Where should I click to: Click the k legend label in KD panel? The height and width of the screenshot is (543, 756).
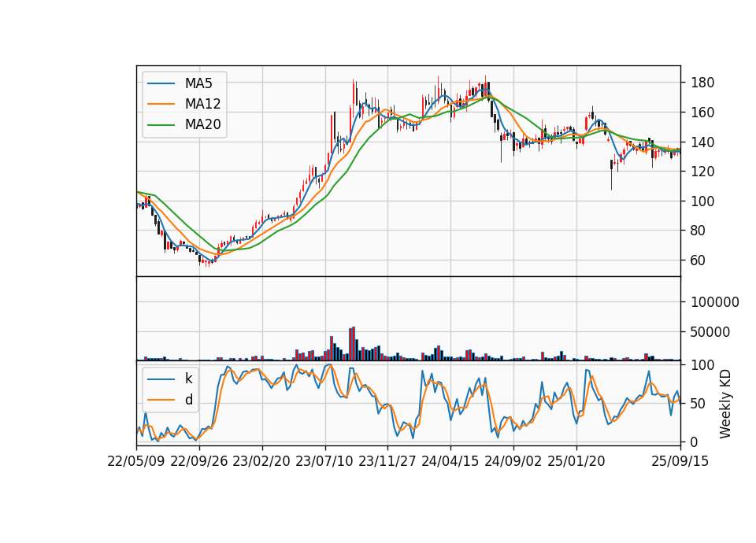[x=188, y=379]
